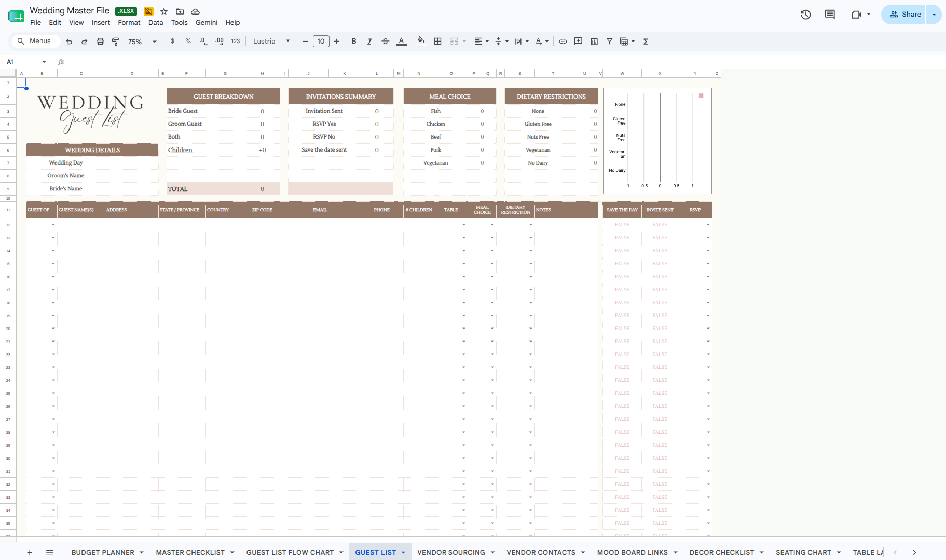The height and width of the screenshot is (560, 946).
Task: Toggle Save the Day FALSE in row 27
Action: (622, 419)
